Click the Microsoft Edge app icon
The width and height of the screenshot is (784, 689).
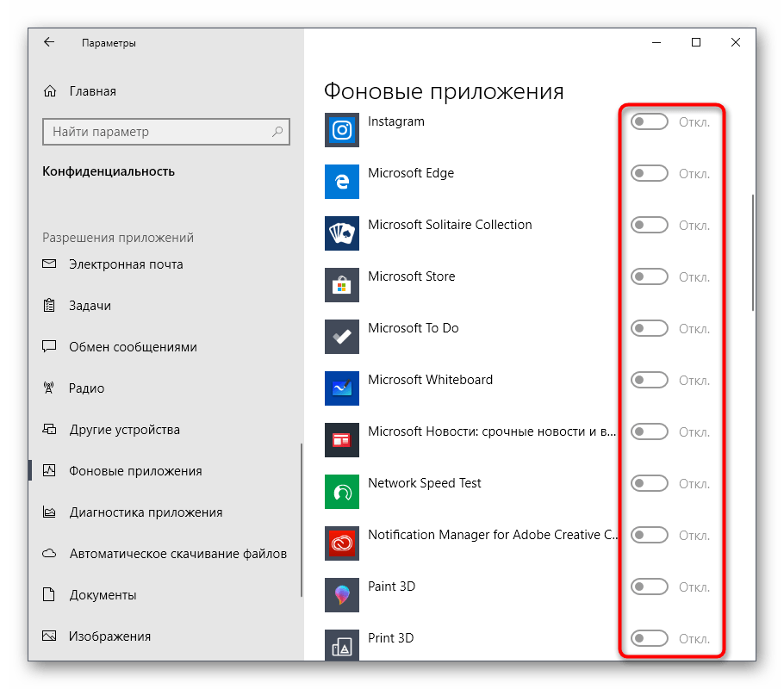click(x=341, y=182)
